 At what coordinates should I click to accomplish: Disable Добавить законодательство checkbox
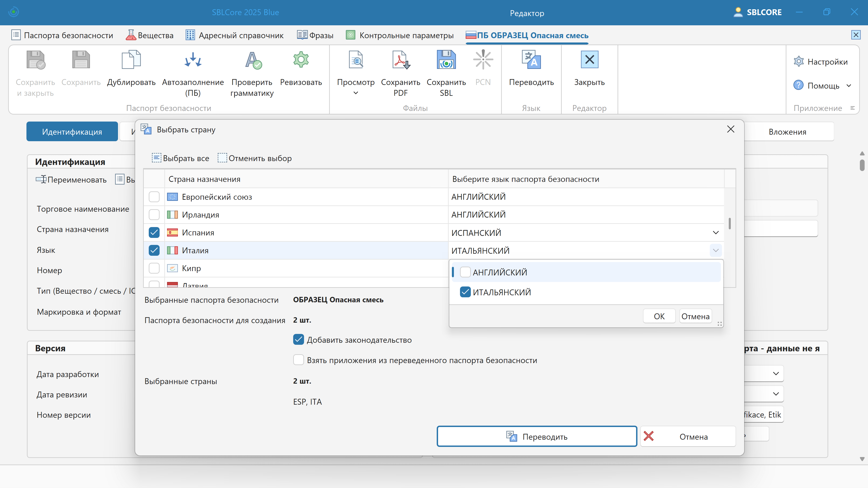point(299,340)
